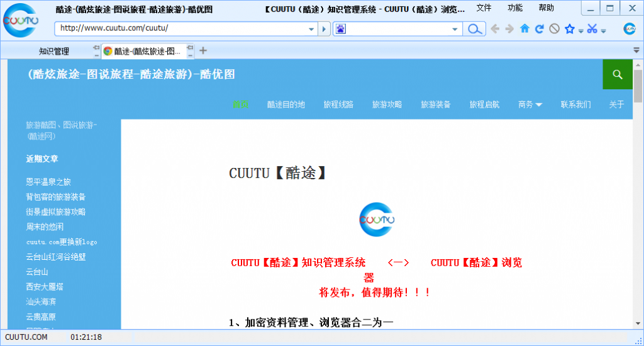
Task: Open article 云贵高原
Action: (x=41, y=317)
